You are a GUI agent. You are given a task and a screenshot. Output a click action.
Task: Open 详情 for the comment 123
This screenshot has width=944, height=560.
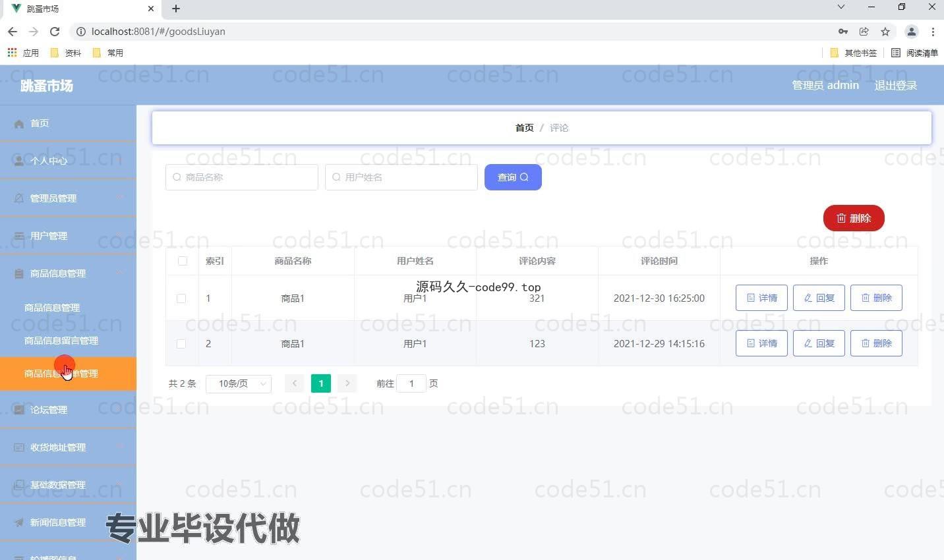coord(761,343)
